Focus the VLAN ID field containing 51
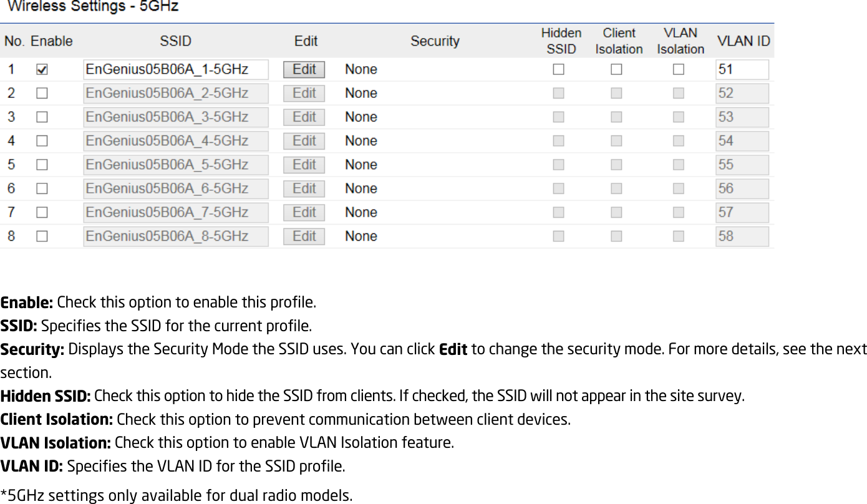Image resolution: width=867 pixels, height=504 pixels. pyautogui.click(x=742, y=70)
